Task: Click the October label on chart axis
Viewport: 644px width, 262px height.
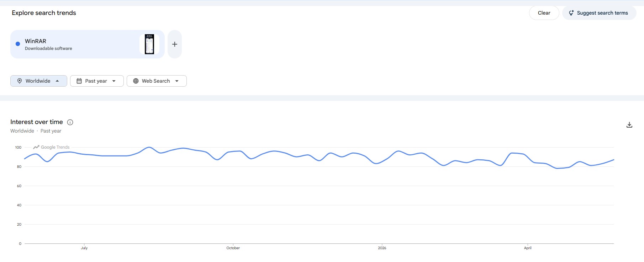Action: [233, 248]
